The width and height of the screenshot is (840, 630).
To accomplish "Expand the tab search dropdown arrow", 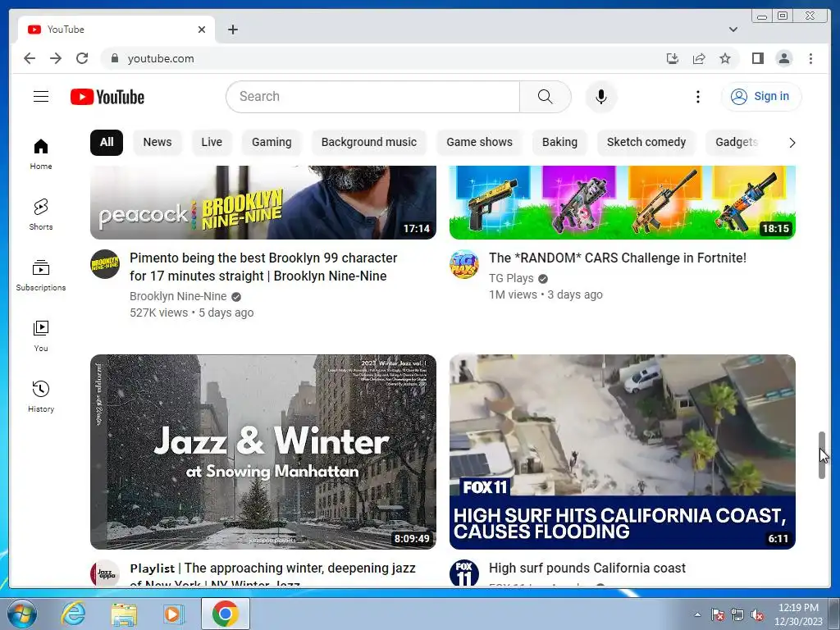I will pyautogui.click(x=733, y=30).
